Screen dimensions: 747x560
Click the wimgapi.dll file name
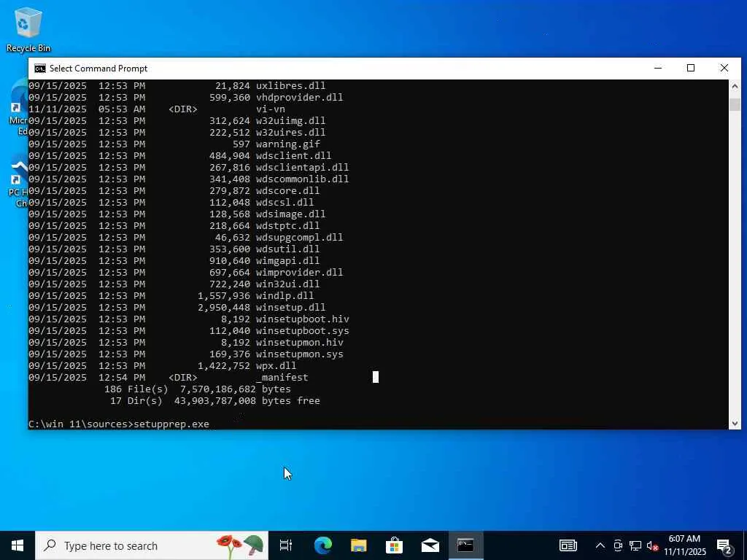(287, 260)
